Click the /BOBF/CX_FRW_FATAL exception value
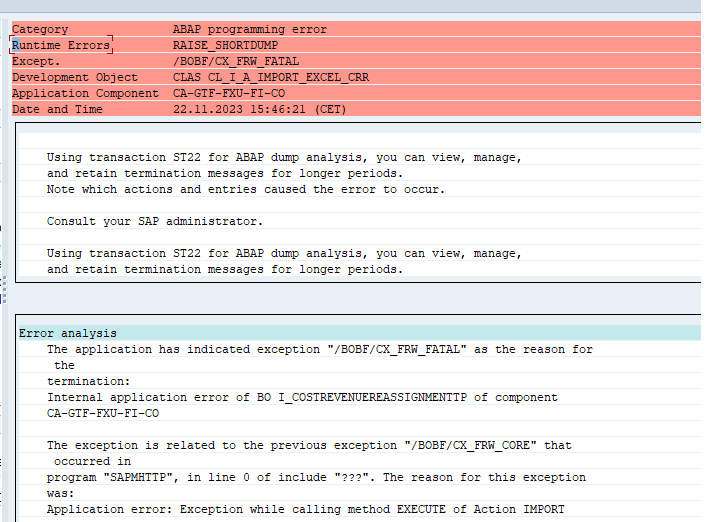This screenshot has height=522, width=715. [236, 61]
